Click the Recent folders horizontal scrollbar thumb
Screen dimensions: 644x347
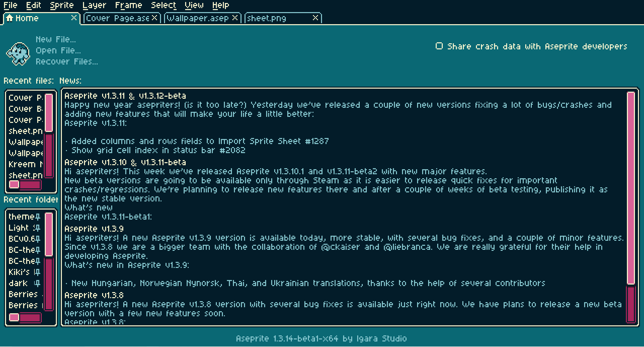point(14,318)
